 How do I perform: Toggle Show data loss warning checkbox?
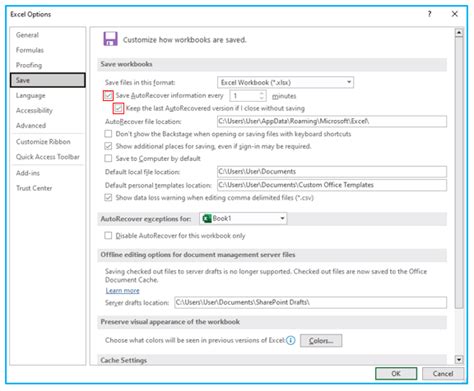click(x=108, y=197)
